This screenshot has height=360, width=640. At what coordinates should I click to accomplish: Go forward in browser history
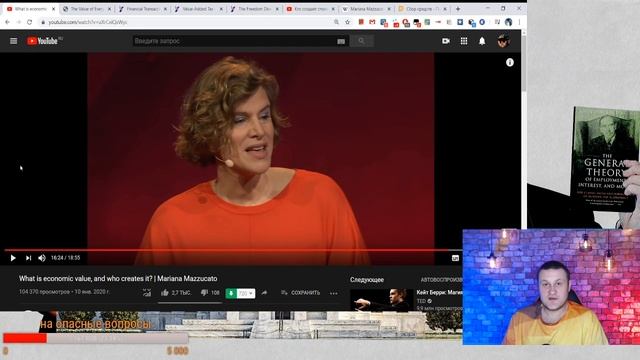[x=18, y=22]
